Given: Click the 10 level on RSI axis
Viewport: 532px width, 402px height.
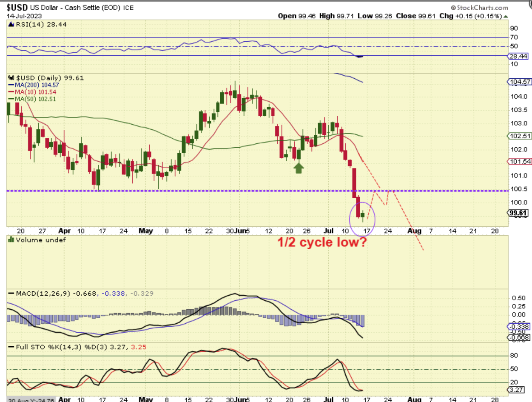Looking at the screenshot, I should 514,64.
